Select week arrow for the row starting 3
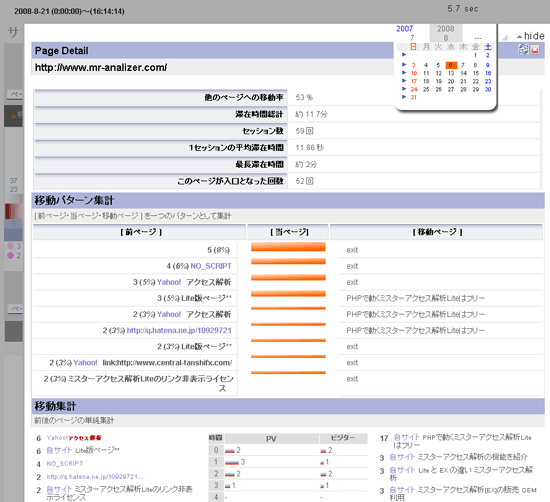The height and width of the screenshot is (502, 550). [x=404, y=65]
